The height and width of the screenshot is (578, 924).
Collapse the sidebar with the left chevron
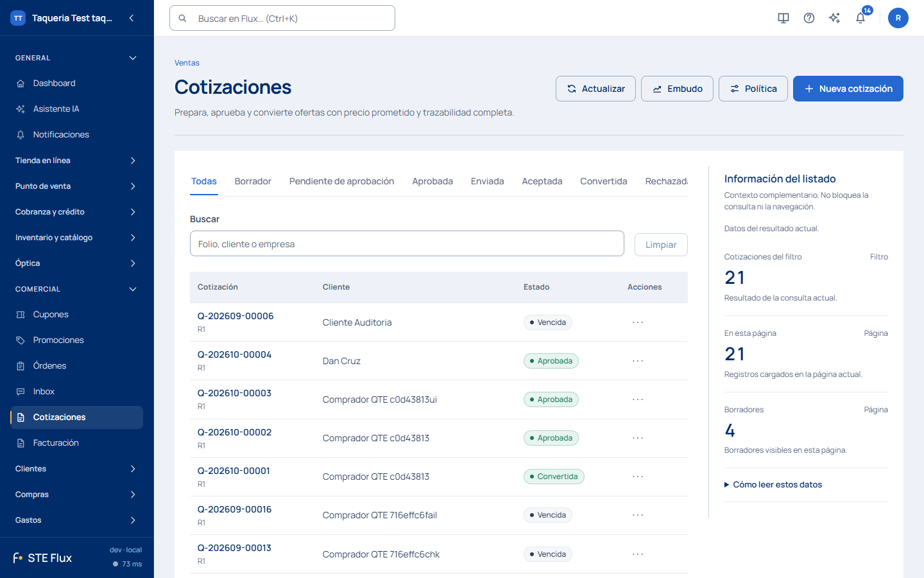click(x=132, y=18)
